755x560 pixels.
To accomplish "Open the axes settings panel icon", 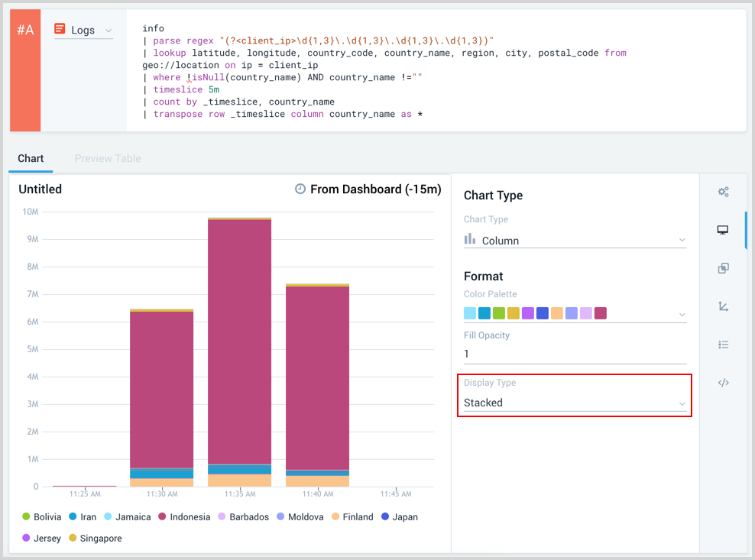I will (723, 306).
